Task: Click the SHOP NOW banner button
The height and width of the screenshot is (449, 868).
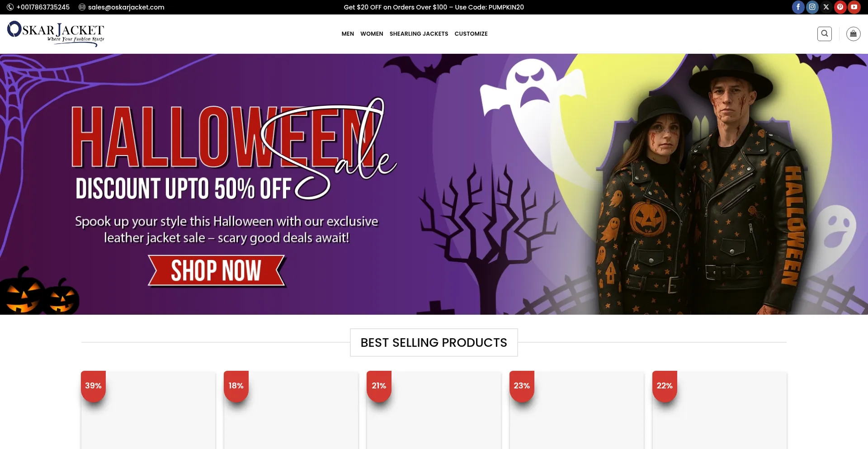Action: pyautogui.click(x=217, y=271)
